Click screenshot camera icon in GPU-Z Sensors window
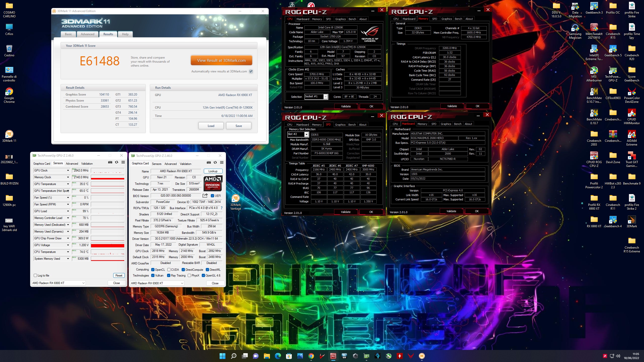The width and height of the screenshot is (644, 362). [110, 162]
